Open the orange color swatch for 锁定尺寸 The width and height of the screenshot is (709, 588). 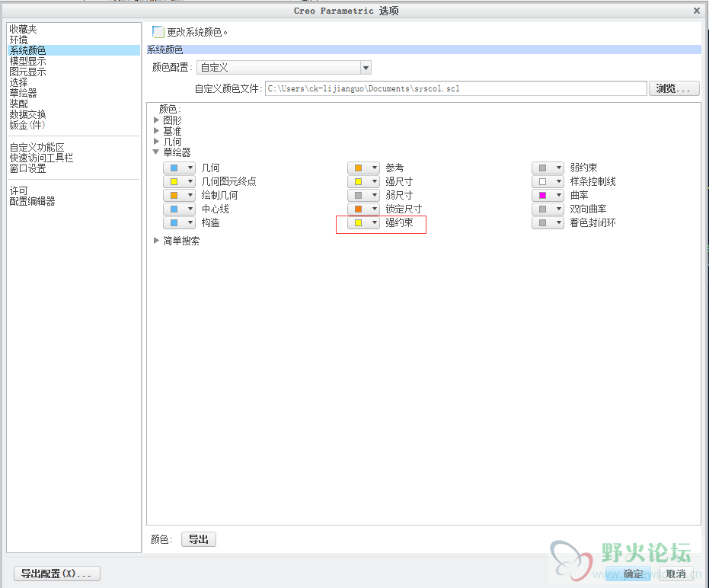click(363, 209)
